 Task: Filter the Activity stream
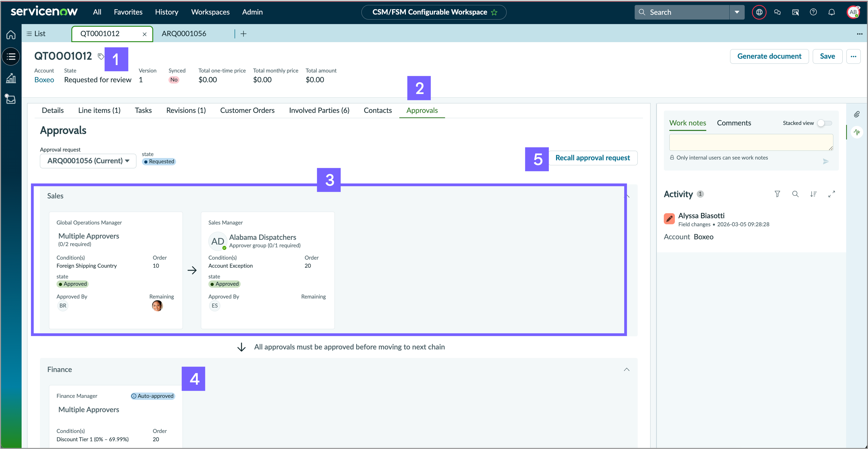coord(777,194)
